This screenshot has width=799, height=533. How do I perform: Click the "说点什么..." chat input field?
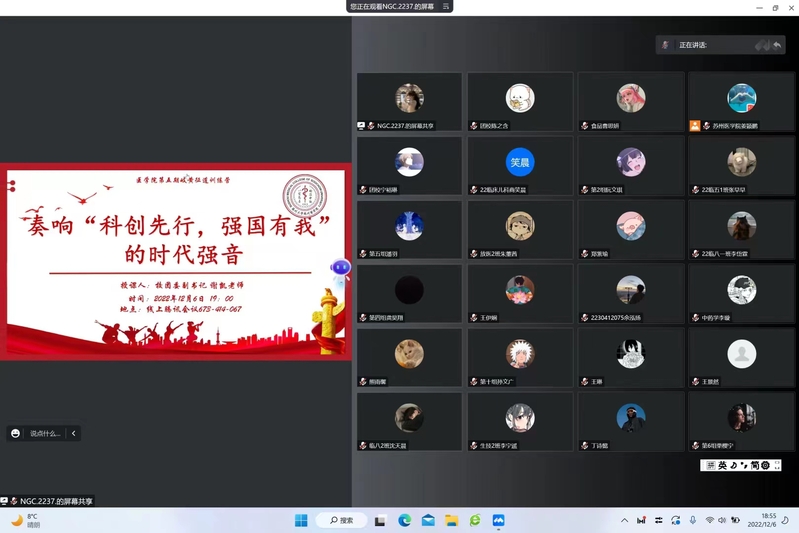click(45, 433)
